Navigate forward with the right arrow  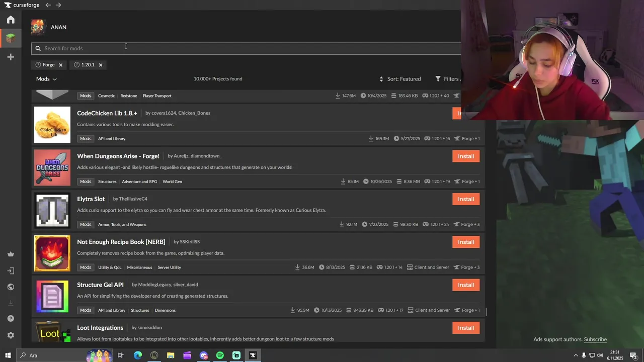pos(58,5)
